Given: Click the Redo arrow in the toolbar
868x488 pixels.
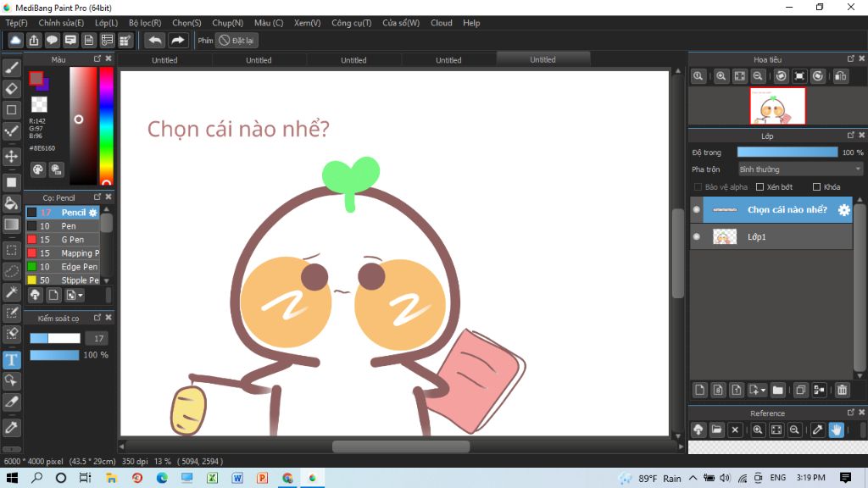Looking at the screenshot, I should pos(178,41).
